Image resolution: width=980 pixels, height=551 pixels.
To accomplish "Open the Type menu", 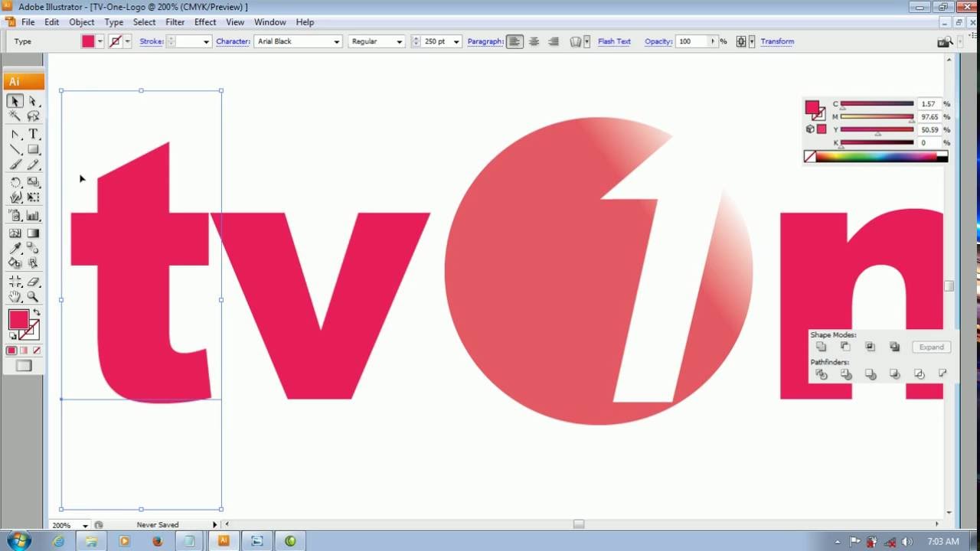I will coord(114,22).
